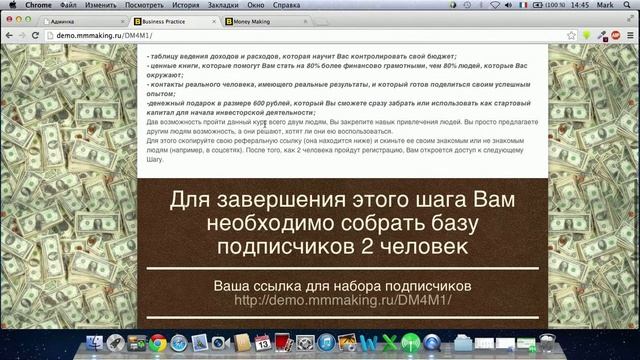Open the Contacts book icon in dock
Image resolution: width=640 pixels, height=360 pixels.
click(242, 343)
